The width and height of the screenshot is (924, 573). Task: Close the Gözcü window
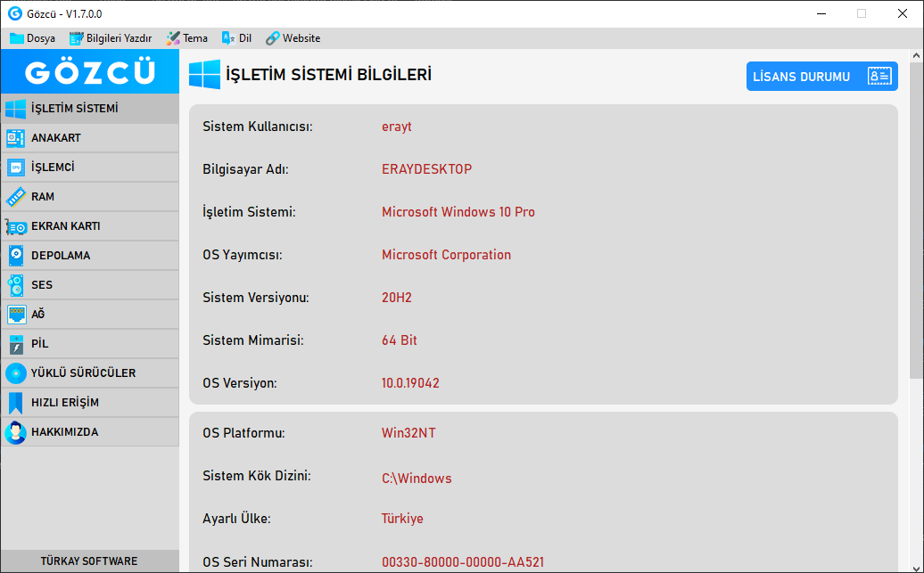pos(903,13)
